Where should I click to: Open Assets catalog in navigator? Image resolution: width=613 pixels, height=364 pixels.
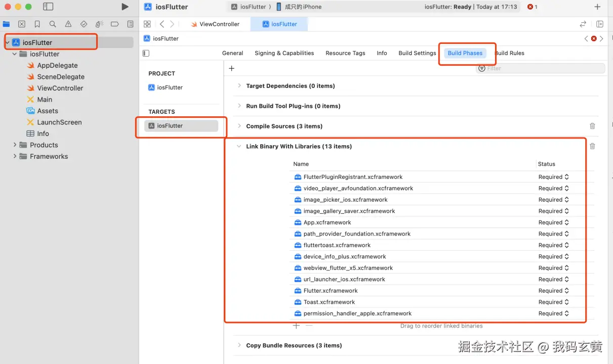[x=48, y=111]
